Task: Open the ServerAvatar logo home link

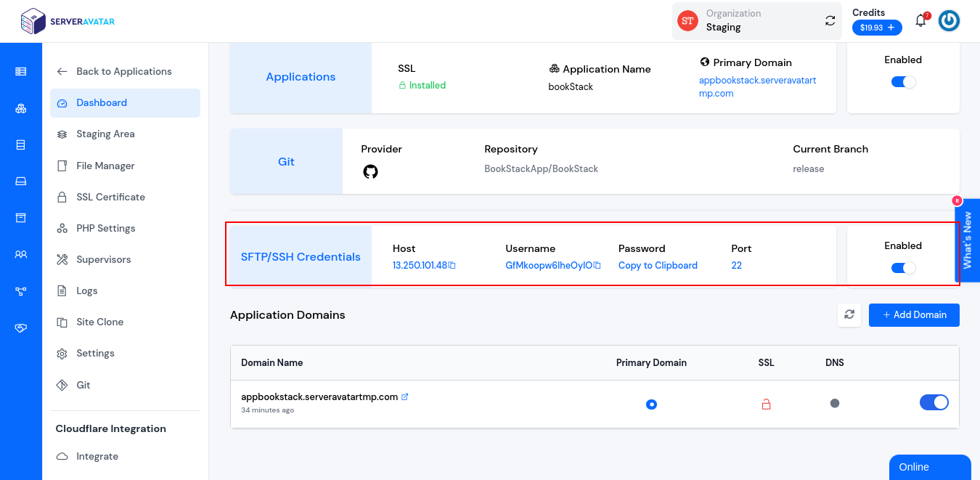Action: click(x=68, y=21)
